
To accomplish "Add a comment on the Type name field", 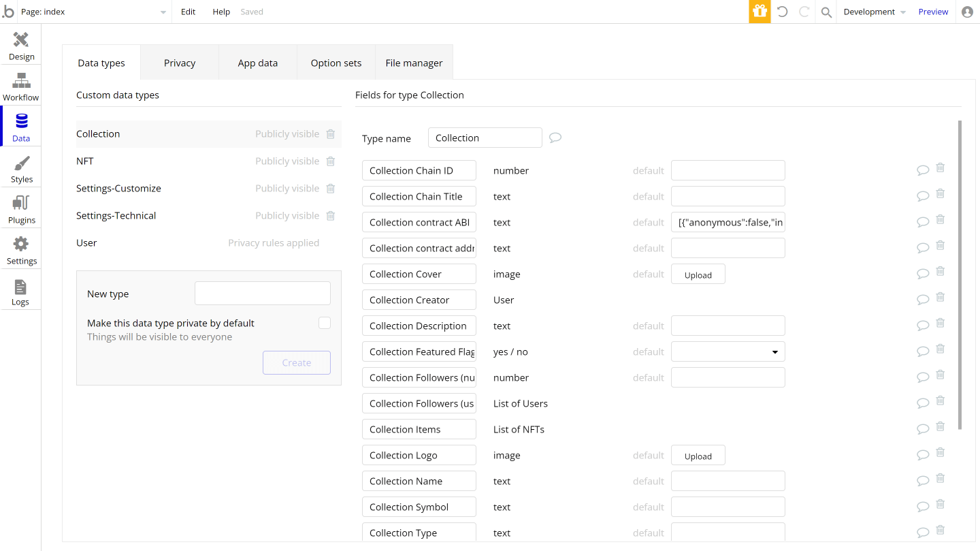I will coord(555,138).
